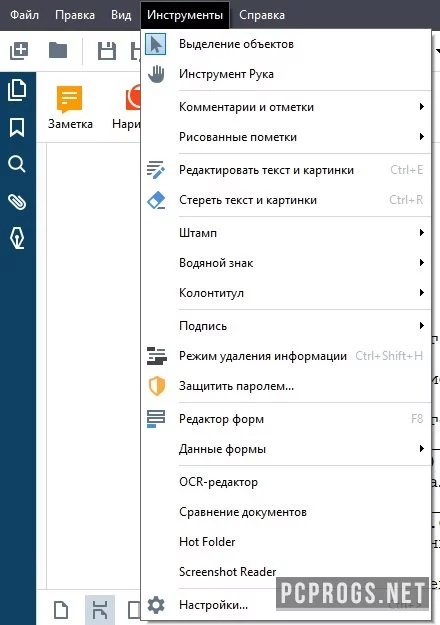
Task: Expand the Комментарии и отметки submenu
Action: pyautogui.click(x=286, y=107)
